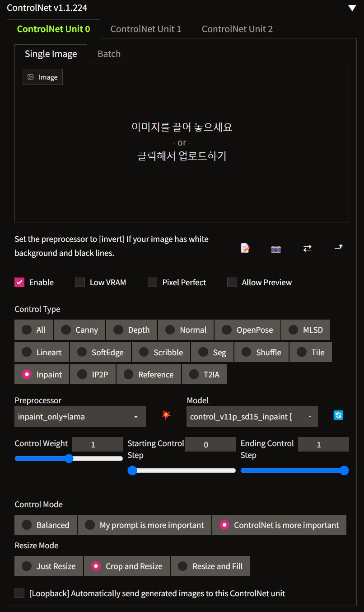Enable the Allow Preview checkbox
The width and height of the screenshot is (364, 612).
coord(232,282)
